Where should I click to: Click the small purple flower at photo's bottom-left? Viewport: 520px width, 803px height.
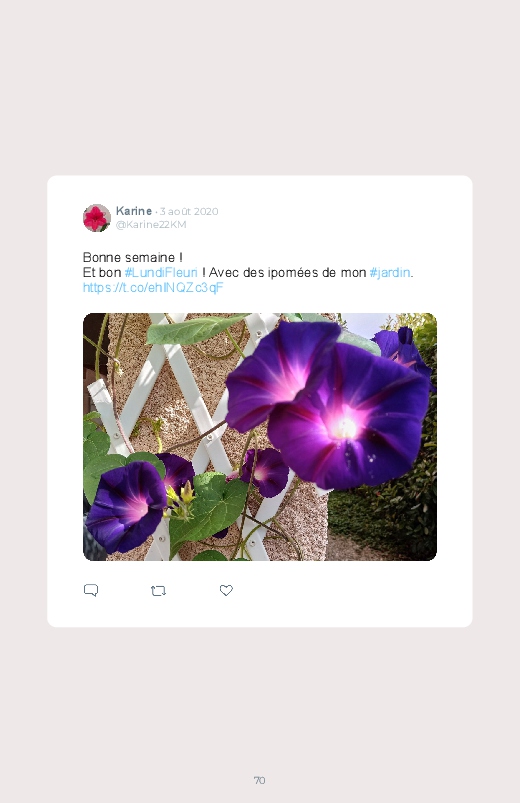click(126, 506)
